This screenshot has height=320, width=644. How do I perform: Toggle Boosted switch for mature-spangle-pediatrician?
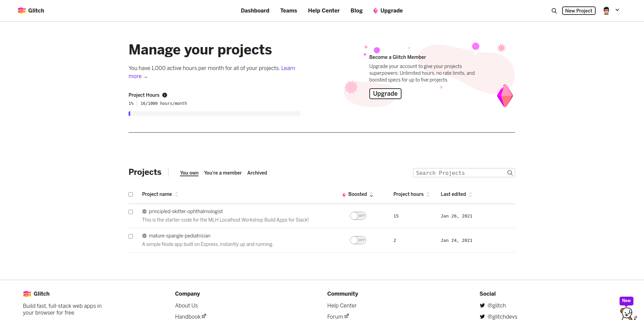coord(358,240)
